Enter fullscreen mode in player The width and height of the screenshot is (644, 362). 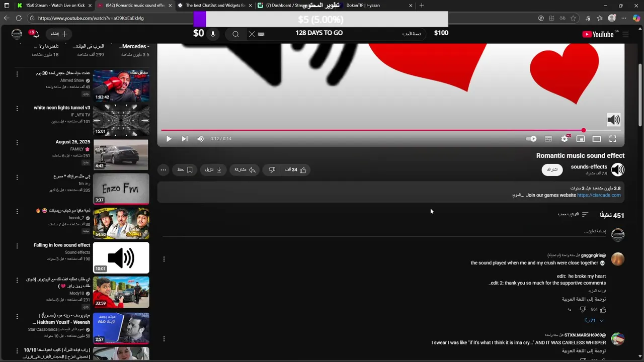(613, 139)
